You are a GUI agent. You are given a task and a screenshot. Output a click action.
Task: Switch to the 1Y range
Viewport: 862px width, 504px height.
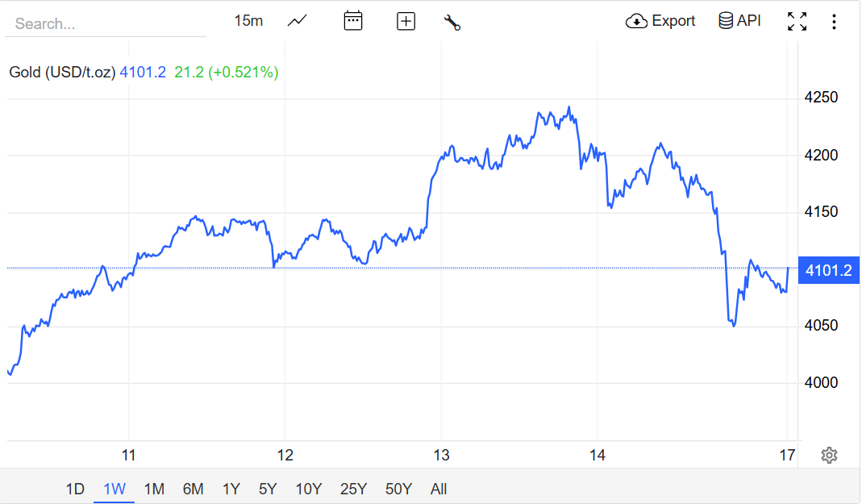click(x=231, y=489)
